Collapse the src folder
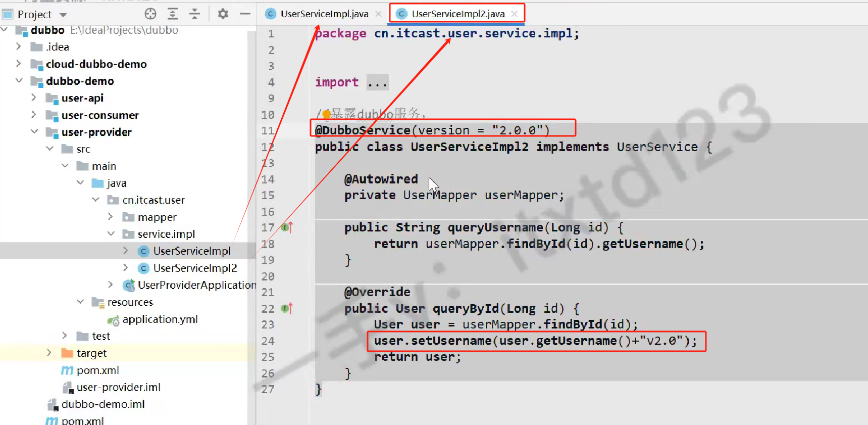868x425 pixels. pyautogui.click(x=49, y=149)
